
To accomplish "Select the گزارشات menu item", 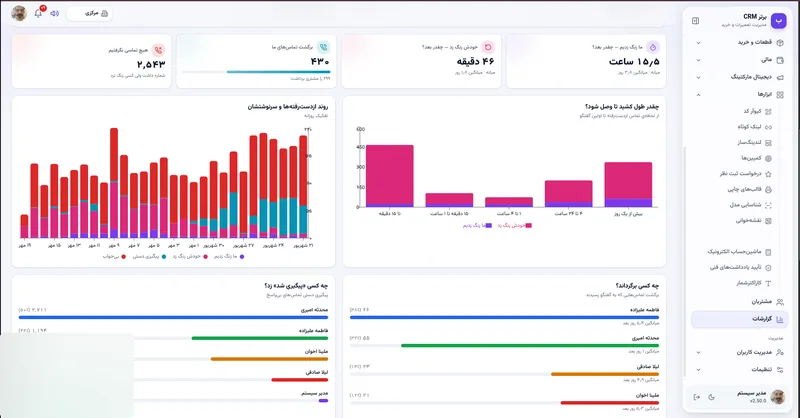I will 740,319.
